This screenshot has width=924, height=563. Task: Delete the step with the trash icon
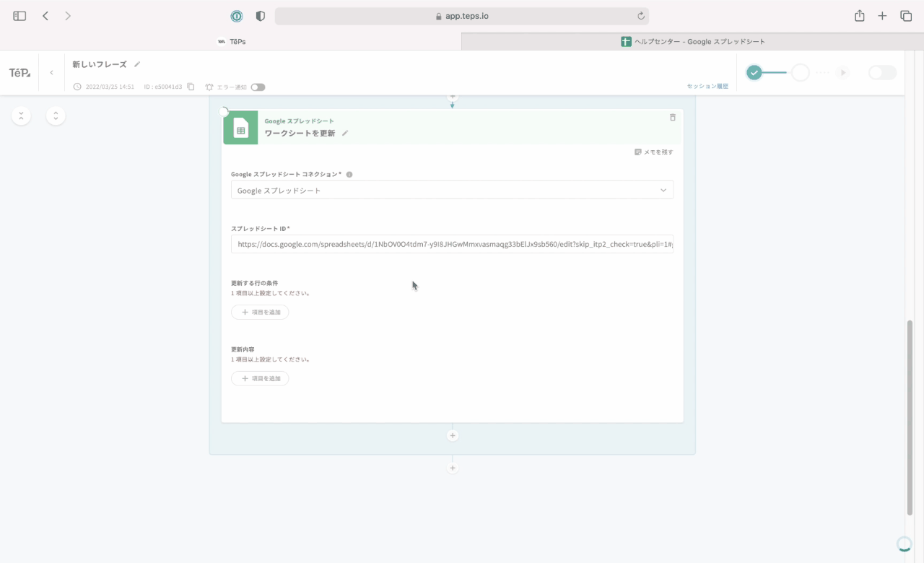[x=673, y=117]
